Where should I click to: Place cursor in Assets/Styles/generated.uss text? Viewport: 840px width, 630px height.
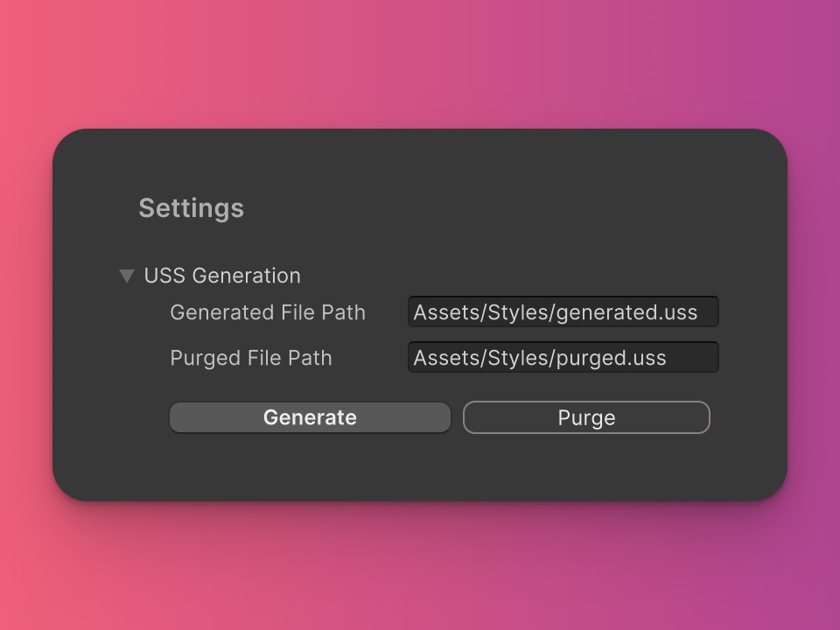click(556, 312)
